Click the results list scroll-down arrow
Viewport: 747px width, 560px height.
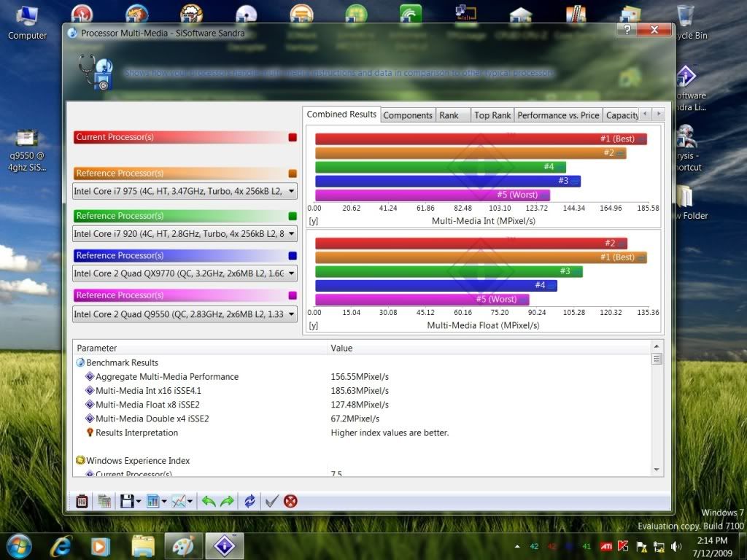pos(657,470)
